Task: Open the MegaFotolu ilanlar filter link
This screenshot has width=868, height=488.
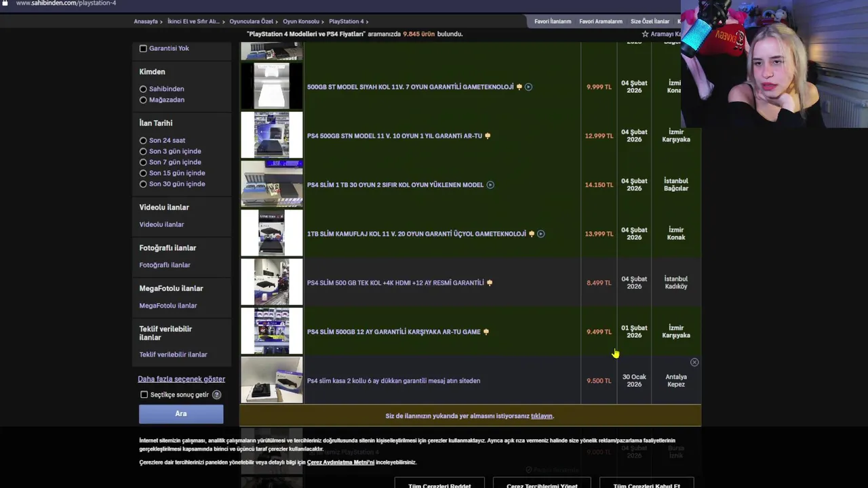Action: 168,306
